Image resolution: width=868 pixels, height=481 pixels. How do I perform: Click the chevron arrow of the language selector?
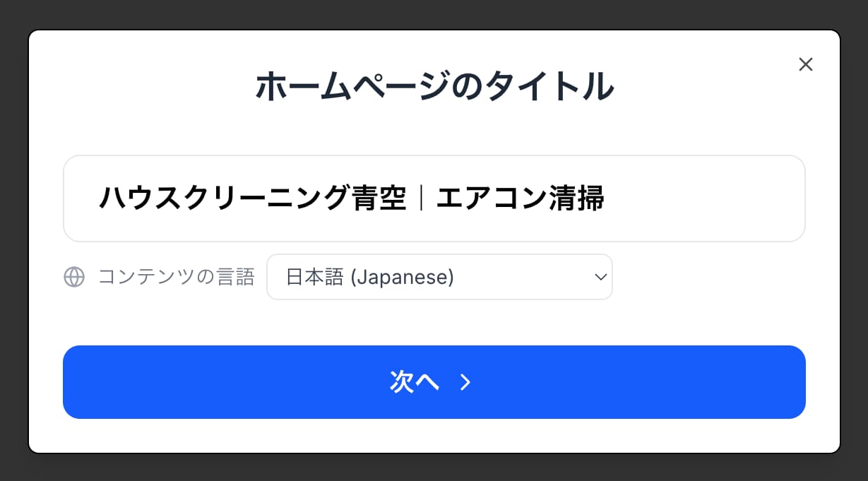600,277
